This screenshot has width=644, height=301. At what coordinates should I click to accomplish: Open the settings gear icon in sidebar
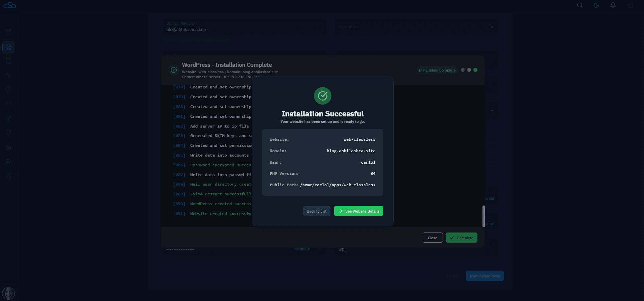9,148
